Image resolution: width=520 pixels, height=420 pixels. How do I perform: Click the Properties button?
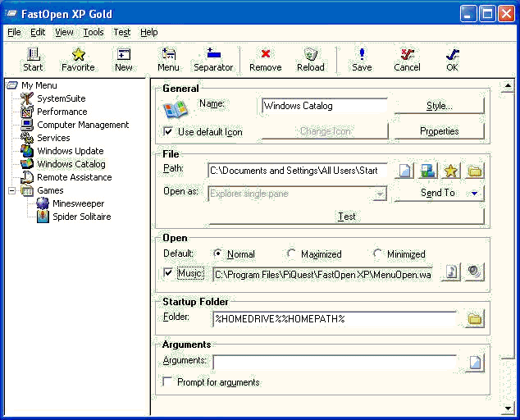[x=439, y=131]
